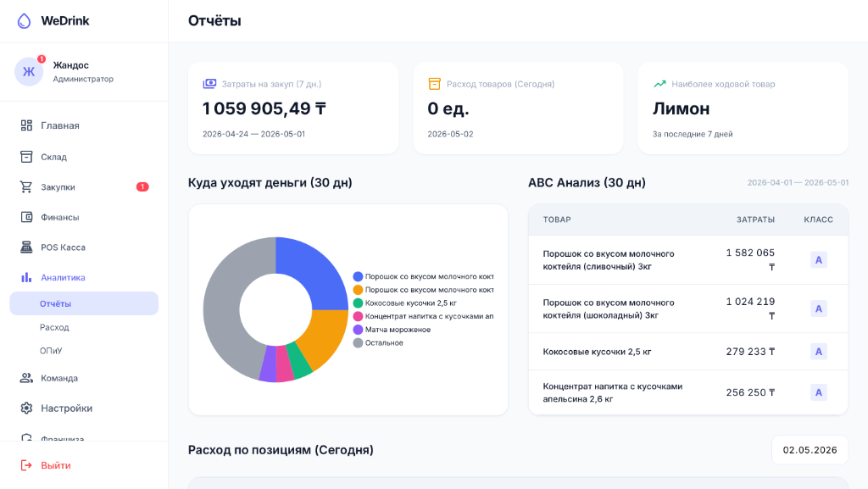Select the Концентрат напитка с кусочками апельсина row
The height and width of the screenshot is (489, 868).
[x=688, y=392]
